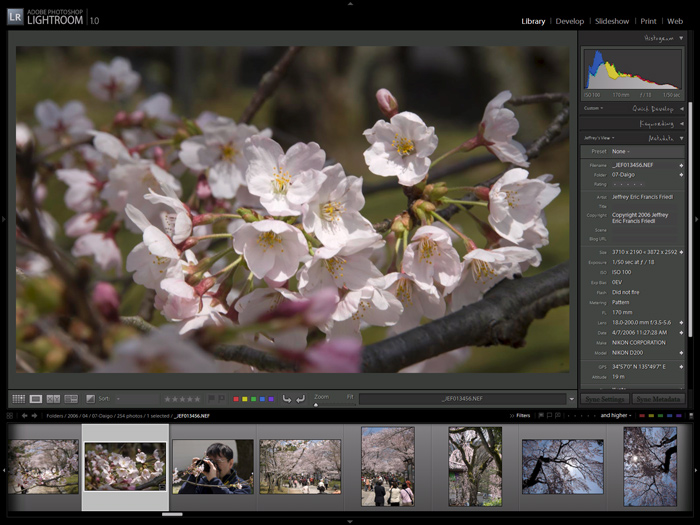Rotate photo counter-clockwise

point(287,399)
